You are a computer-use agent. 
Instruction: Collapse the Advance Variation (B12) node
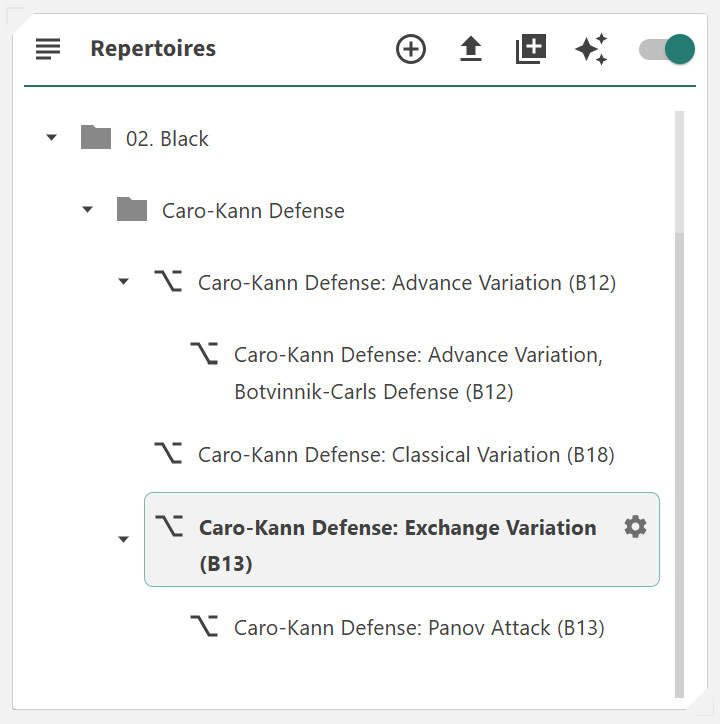(124, 282)
